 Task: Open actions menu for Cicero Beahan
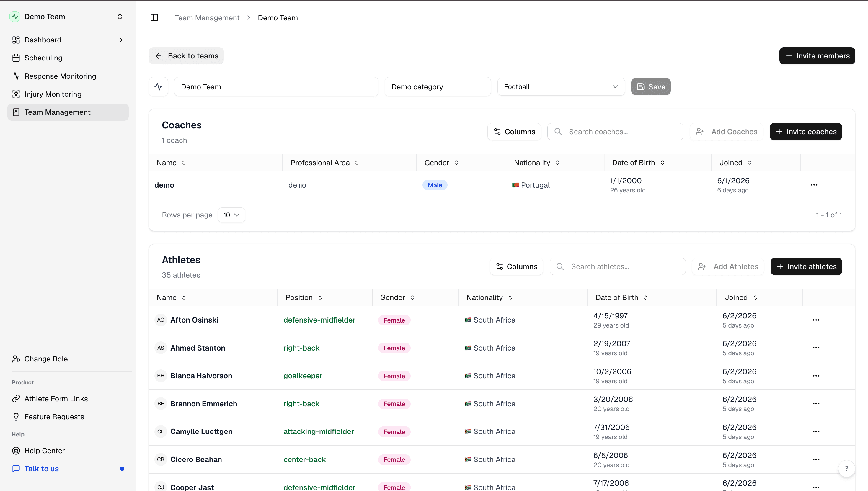[816, 459]
